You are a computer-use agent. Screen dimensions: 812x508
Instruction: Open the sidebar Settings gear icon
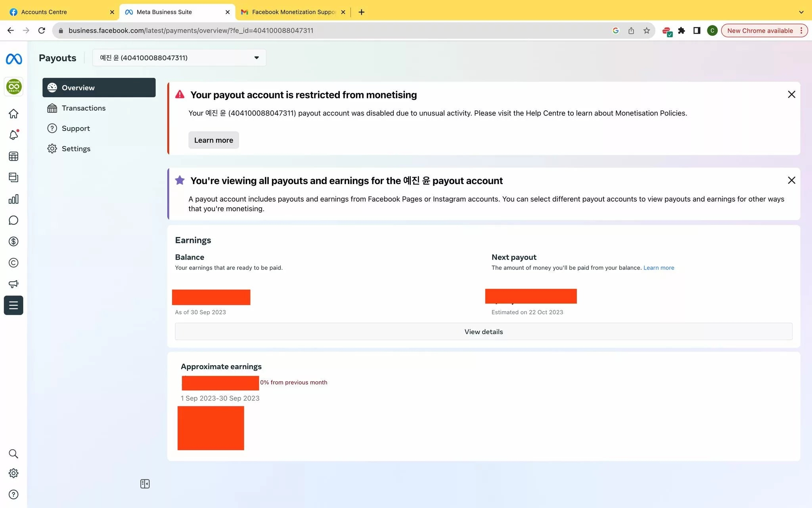coord(13,473)
